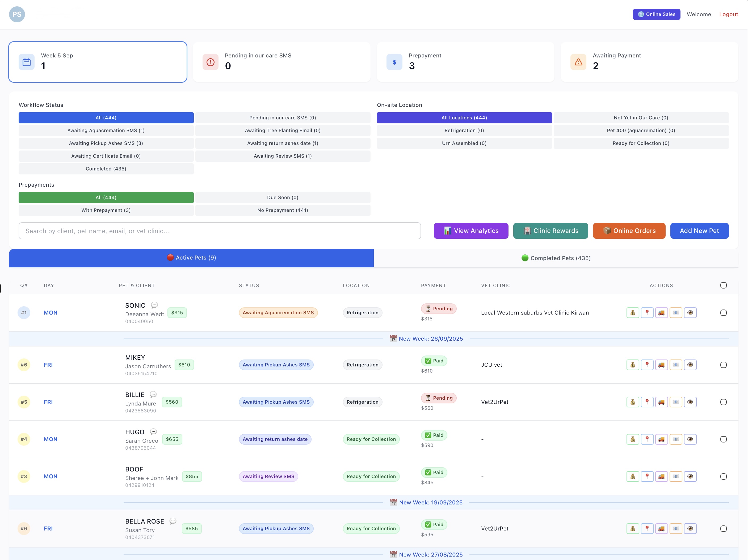The image size is (748, 560).
Task: Click the PS logo avatar
Action: pos(17,14)
